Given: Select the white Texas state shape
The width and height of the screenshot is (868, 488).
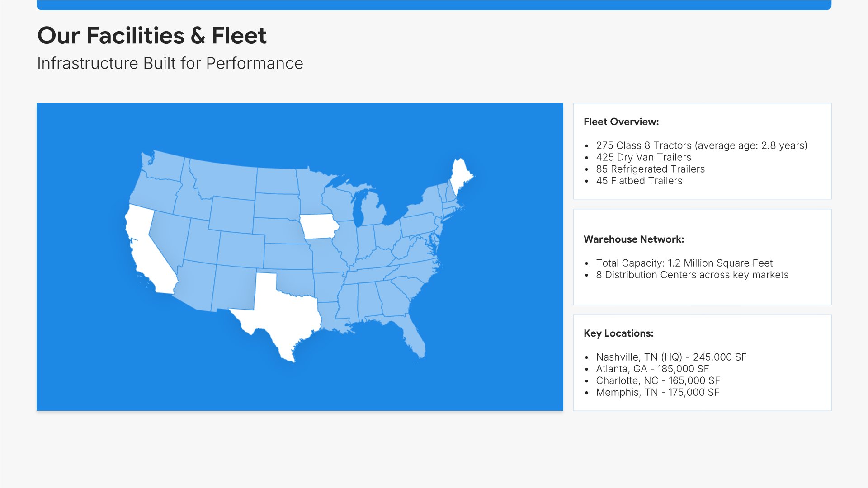Looking at the screenshot, I should pos(280,312).
